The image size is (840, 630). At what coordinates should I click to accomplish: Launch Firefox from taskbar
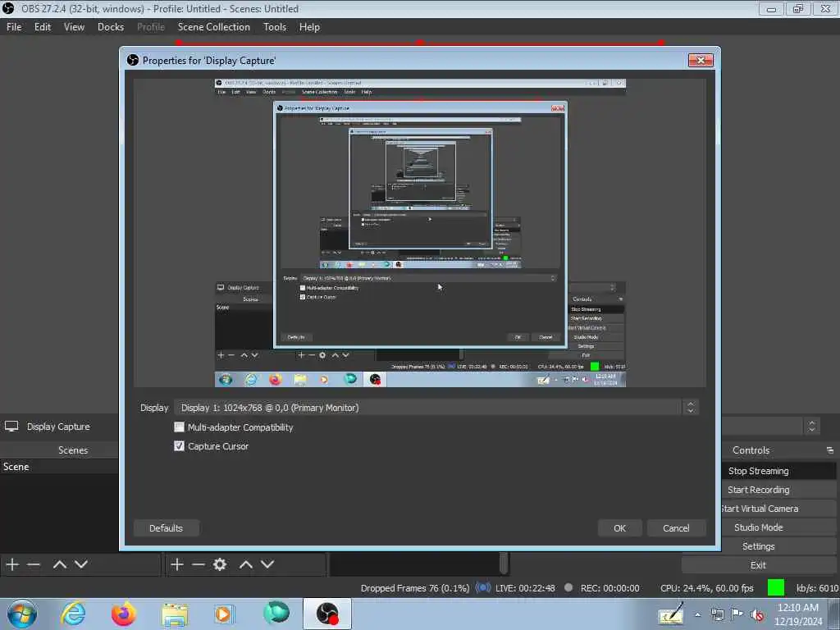tap(123, 614)
